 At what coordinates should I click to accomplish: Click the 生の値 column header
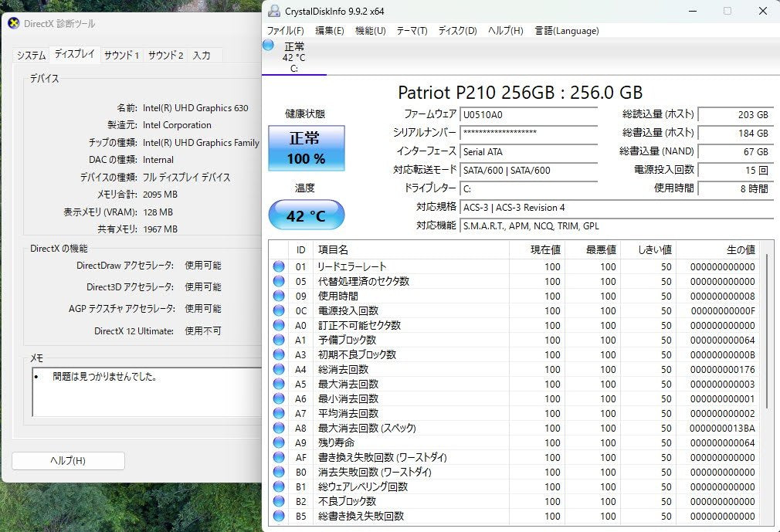pos(718,250)
